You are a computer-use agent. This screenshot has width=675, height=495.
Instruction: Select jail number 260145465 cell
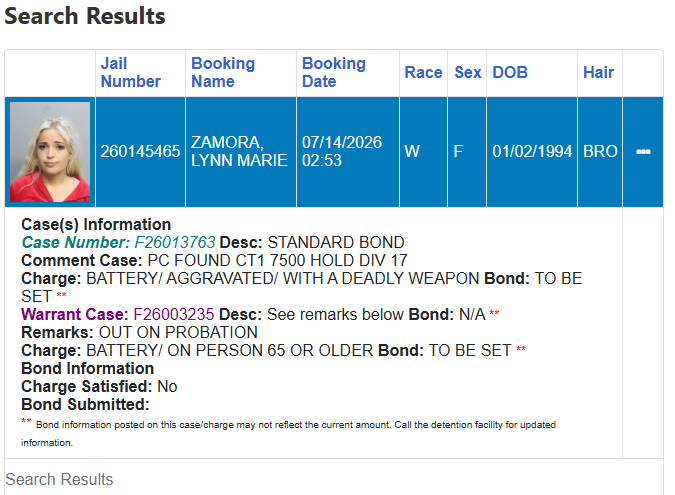pos(140,152)
